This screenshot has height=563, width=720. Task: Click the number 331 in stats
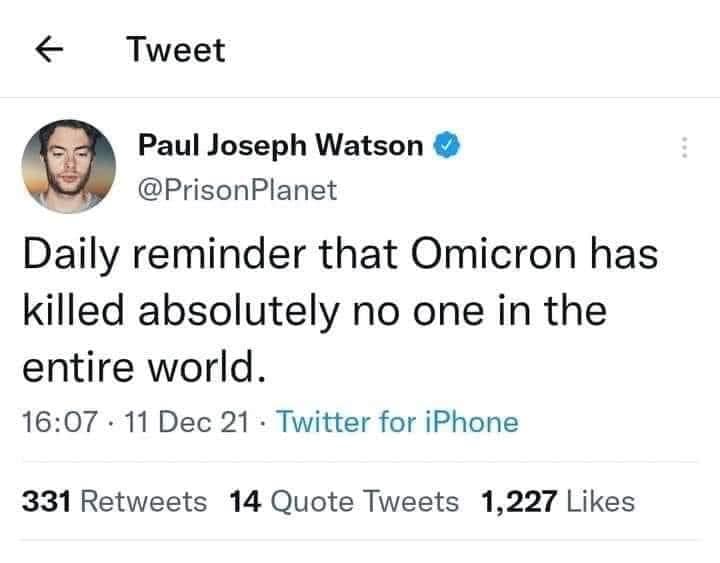click(47, 501)
